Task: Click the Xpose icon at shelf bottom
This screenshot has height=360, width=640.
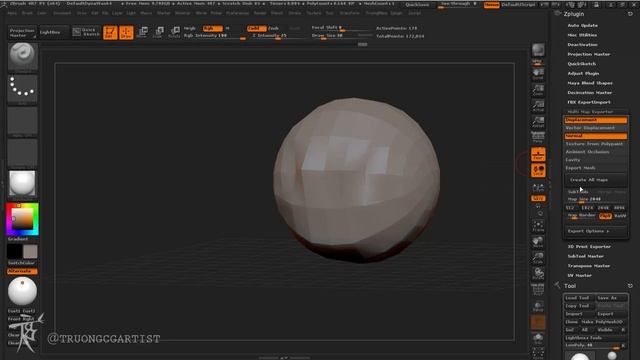Action: point(538,353)
